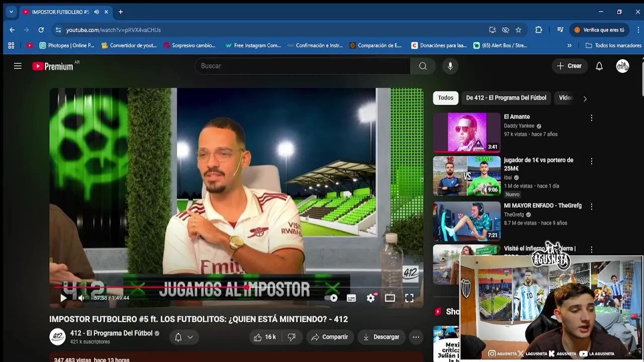The height and width of the screenshot is (362, 644).
Task: Start voice search with the microphone
Action: 450,66
